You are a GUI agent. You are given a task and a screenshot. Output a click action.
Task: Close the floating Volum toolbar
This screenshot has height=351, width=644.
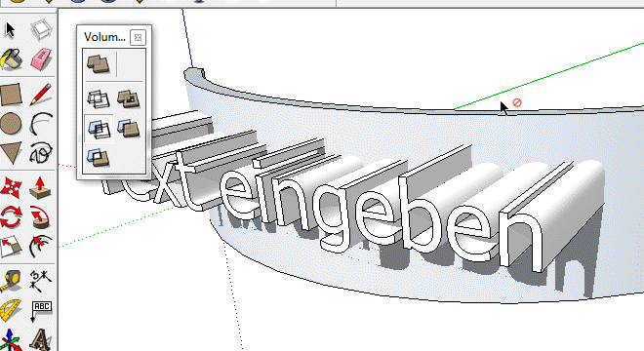pyautogui.click(x=138, y=37)
